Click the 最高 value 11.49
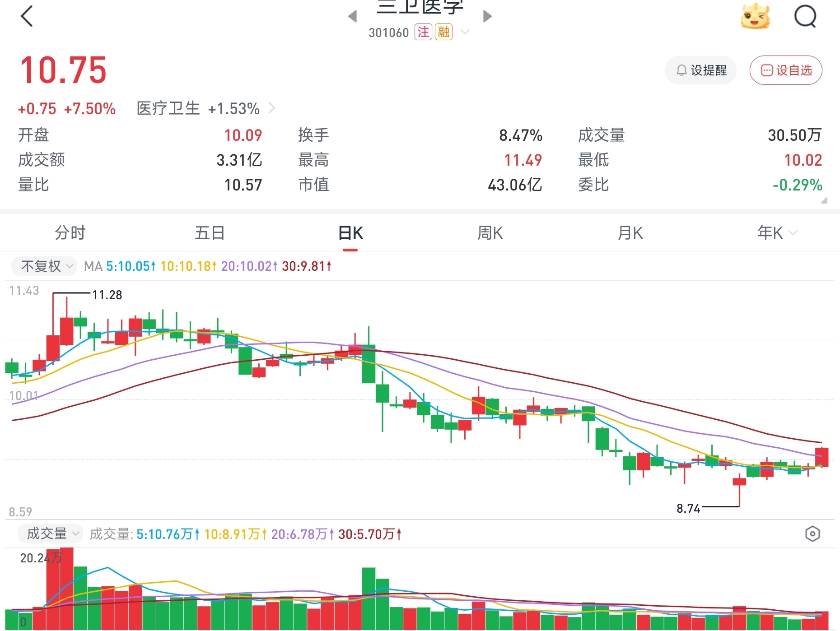840x631 pixels. pos(523,160)
